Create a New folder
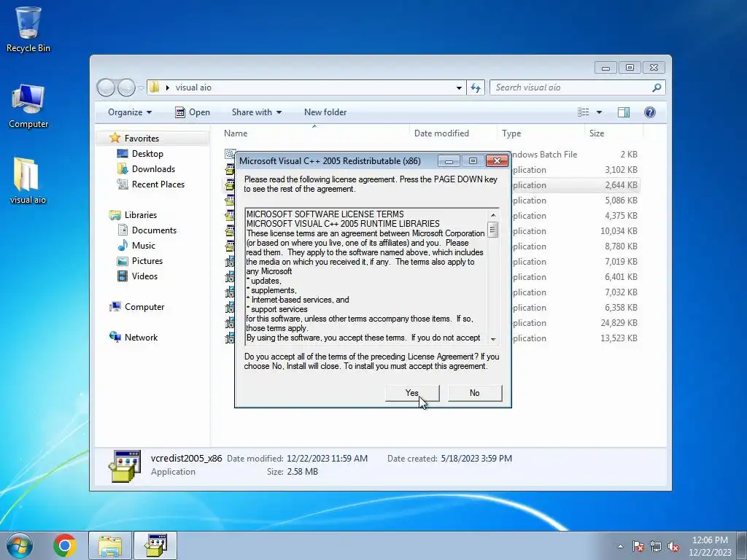 pyautogui.click(x=325, y=112)
